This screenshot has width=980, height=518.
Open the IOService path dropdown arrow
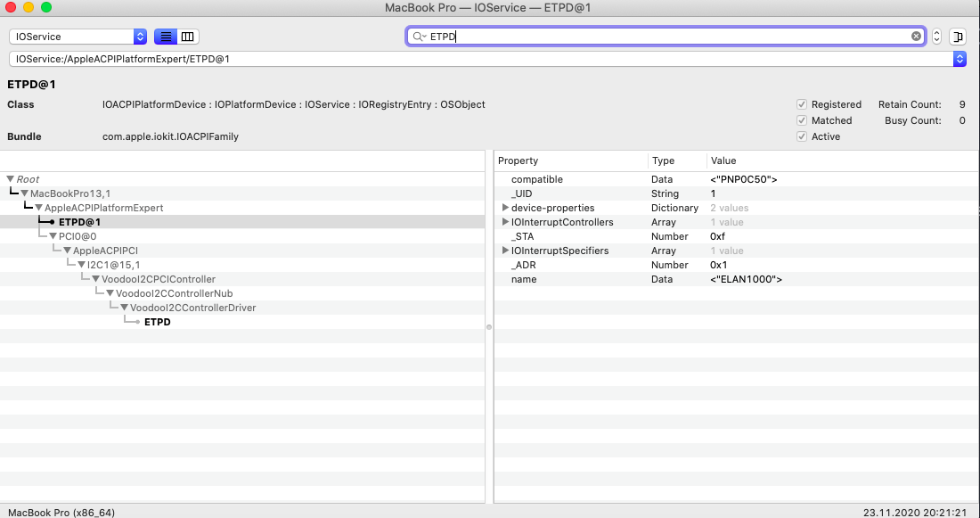pyautogui.click(x=959, y=59)
